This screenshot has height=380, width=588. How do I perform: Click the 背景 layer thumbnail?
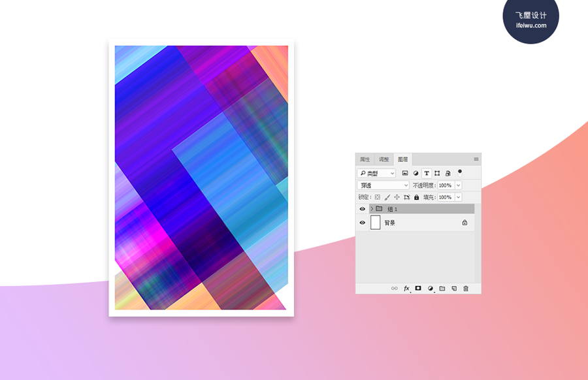pos(376,222)
